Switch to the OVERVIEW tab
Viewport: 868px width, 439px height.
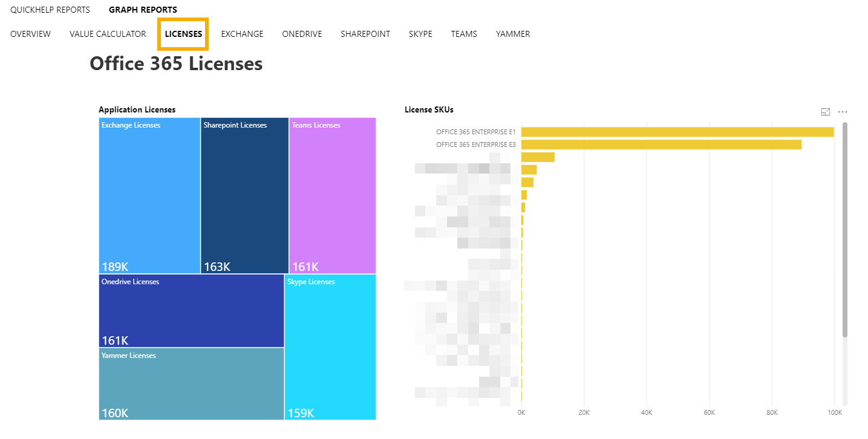click(x=30, y=34)
